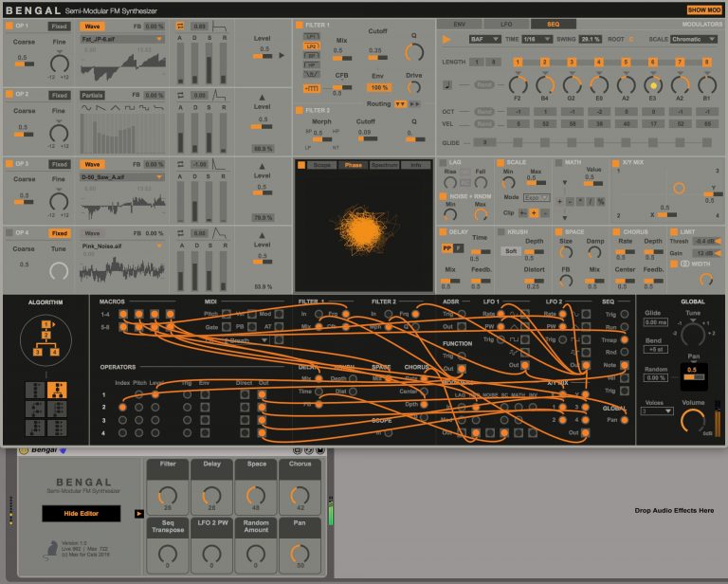Screen dimensions: 728x584
Task: Toggle the comb filter button in Filter 1
Action: point(311,88)
